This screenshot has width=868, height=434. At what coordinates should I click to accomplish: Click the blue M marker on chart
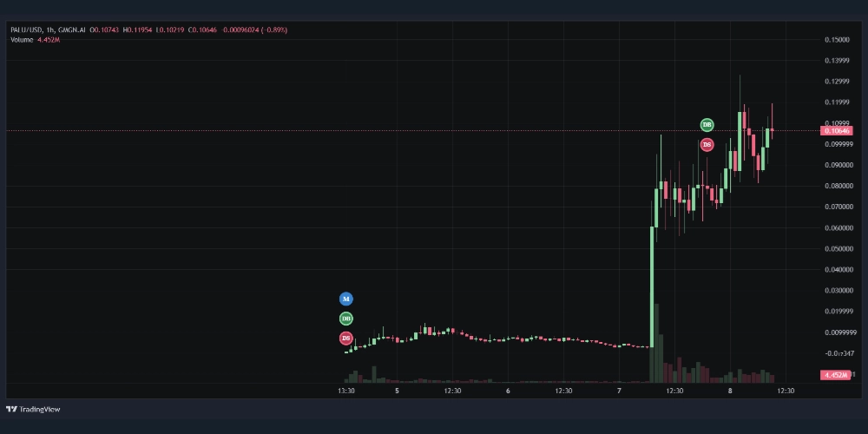pyautogui.click(x=346, y=299)
